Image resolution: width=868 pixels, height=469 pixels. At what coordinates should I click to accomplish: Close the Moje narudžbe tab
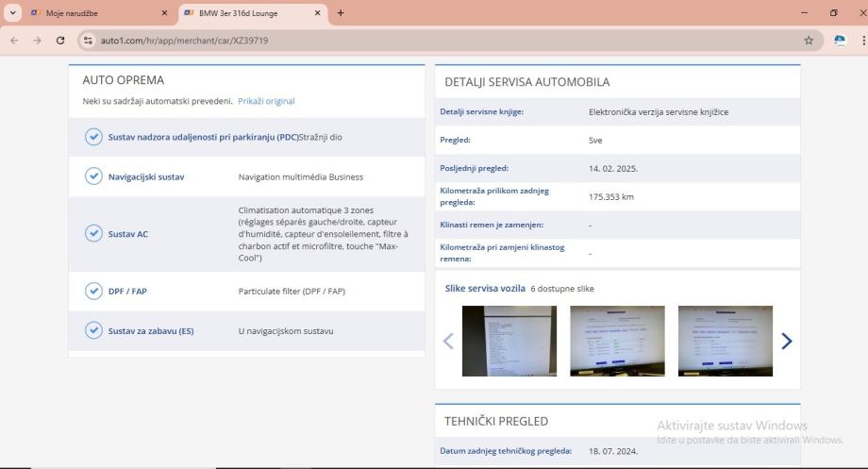pyautogui.click(x=164, y=12)
